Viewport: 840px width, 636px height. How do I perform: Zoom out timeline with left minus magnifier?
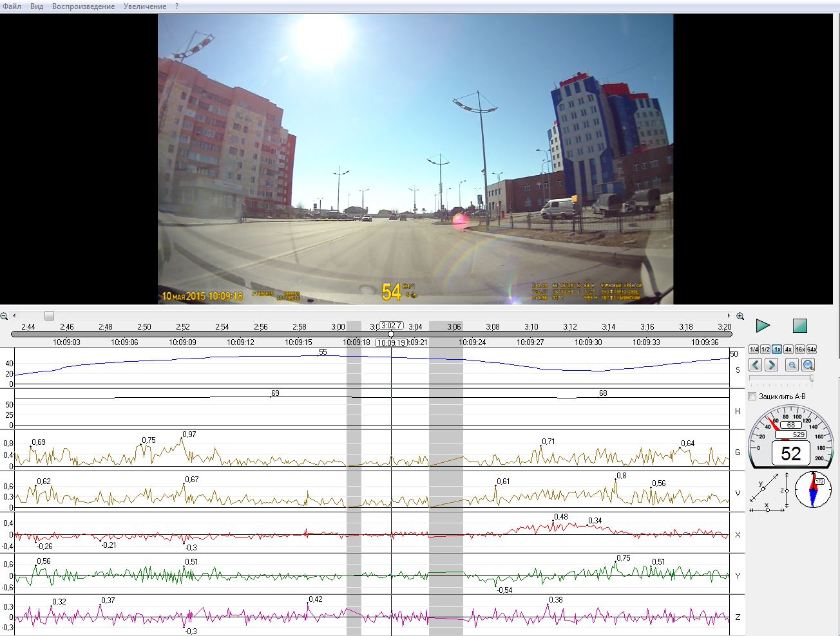[x=5, y=316]
